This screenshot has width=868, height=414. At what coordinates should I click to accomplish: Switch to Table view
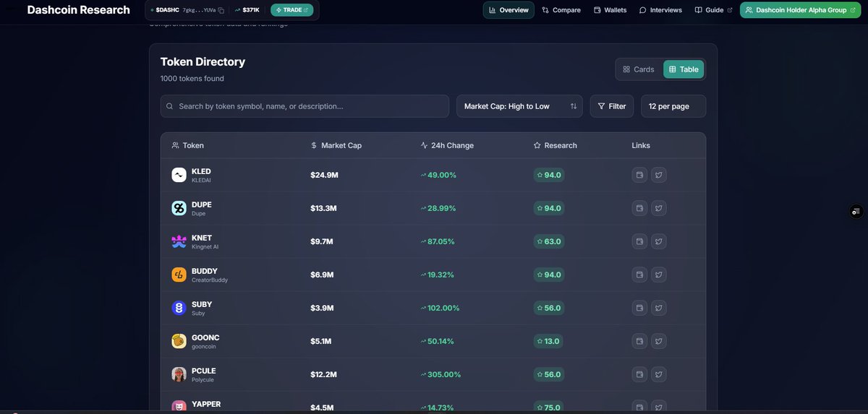[684, 69]
